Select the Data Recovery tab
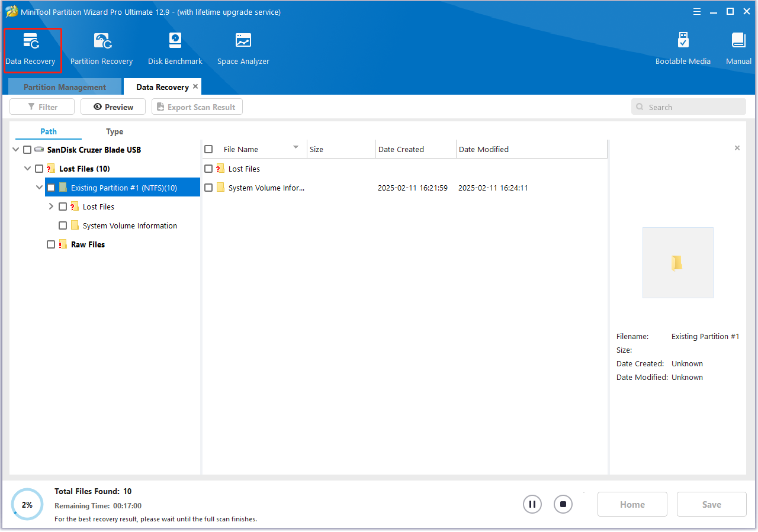Image resolution: width=758 pixels, height=532 pixels. tap(162, 87)
